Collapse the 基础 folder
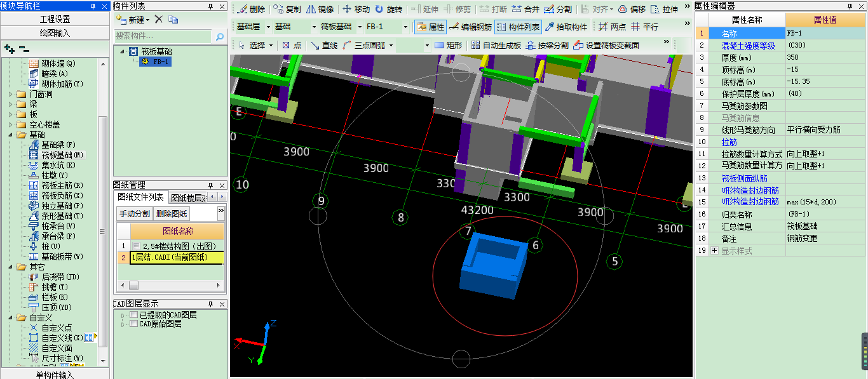Image resolution: width=868 pixels, height=379 pixels. click(11, 135)
